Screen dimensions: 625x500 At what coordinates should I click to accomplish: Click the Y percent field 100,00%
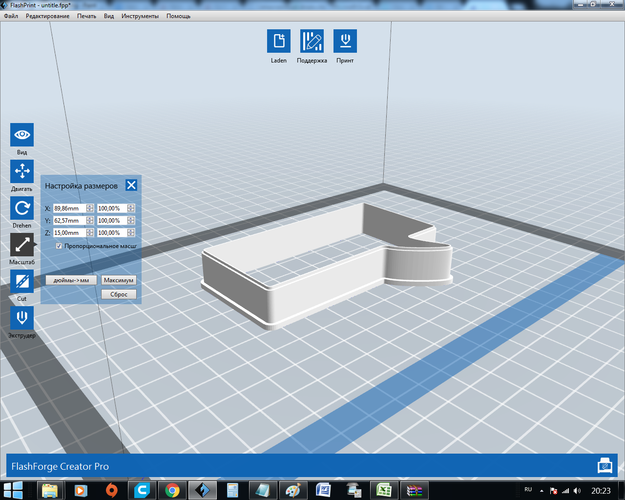point(112,220)
